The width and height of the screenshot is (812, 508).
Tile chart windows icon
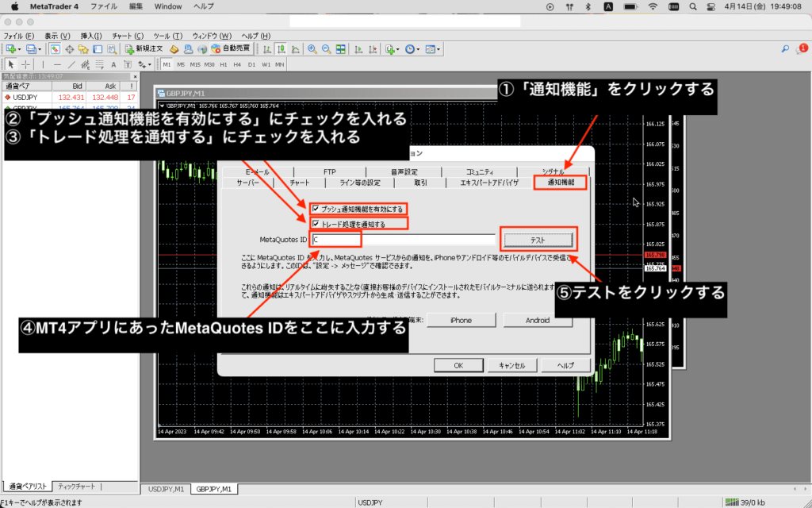click(341, 49)
